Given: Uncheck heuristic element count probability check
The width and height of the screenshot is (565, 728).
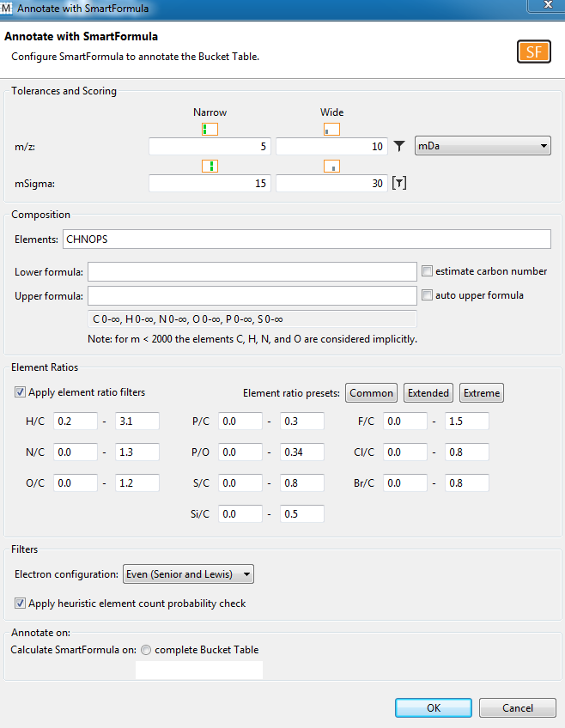Looking at the screenshot, I should pyautogui.click(x=20, y=604).
